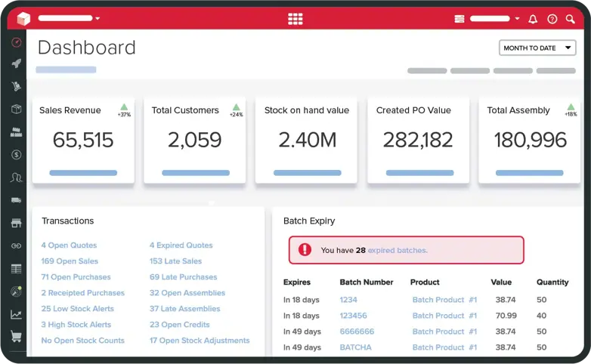Open the dashboard gauge icon in sidebar

[x=16, y=42]
